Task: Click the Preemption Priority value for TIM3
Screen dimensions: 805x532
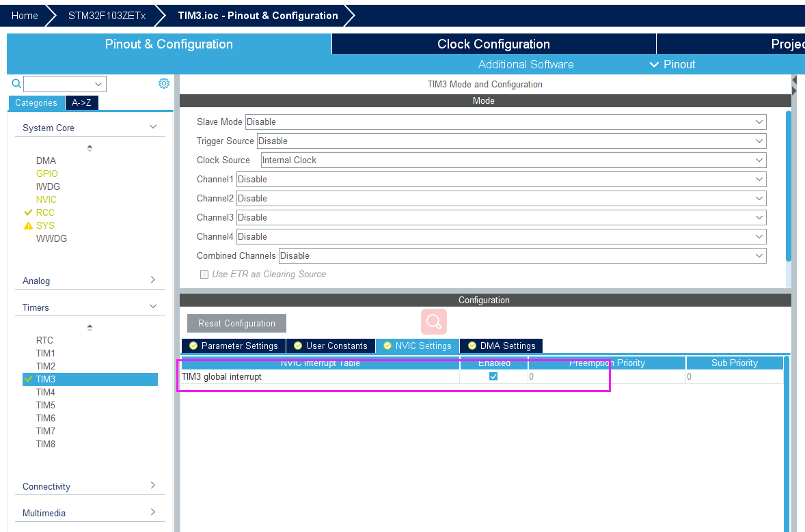Action: 607,376
